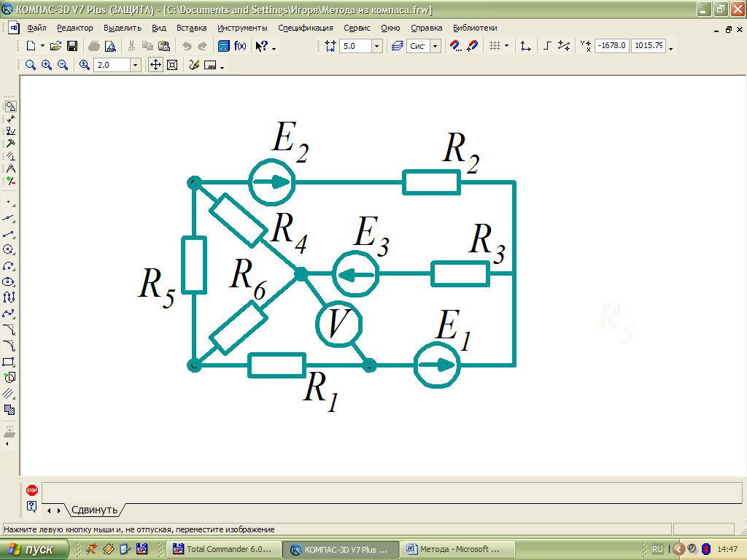Click the zoom in magnifier icon
The width and height of the screenshot is (747, 560).
[47, 65]
